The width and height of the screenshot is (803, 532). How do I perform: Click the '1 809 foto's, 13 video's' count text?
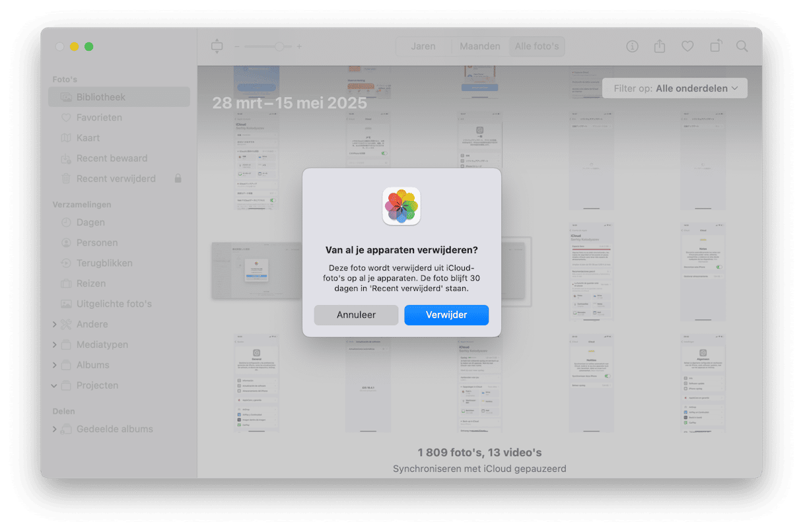pyautogui.click(x=479, y=453)
